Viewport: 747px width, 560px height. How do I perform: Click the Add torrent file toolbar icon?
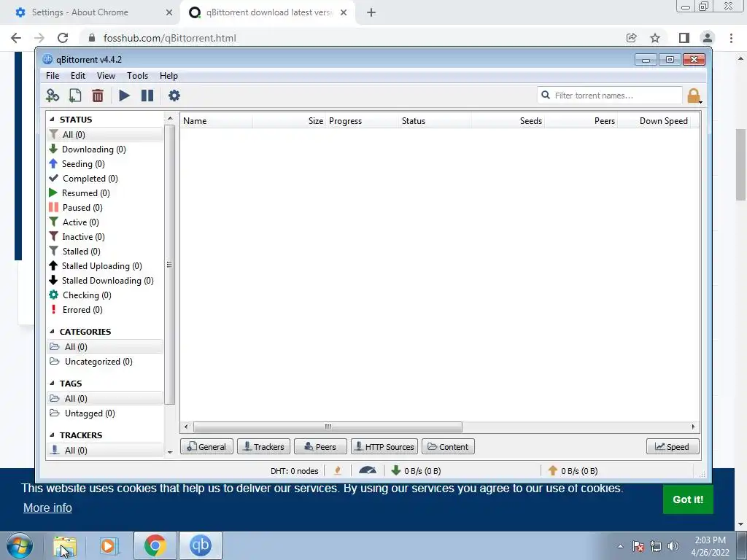click(x=75, y=96)
